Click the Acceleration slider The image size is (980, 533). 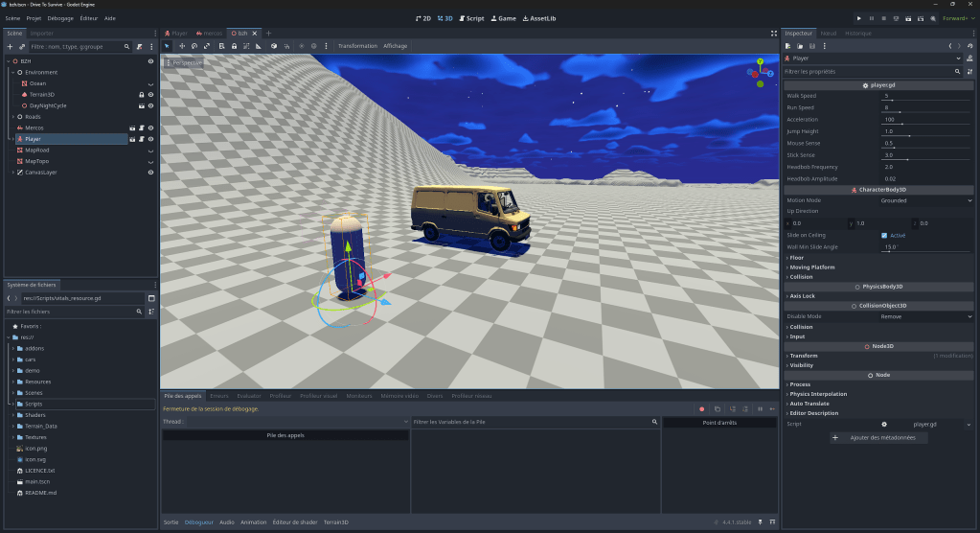[926, 124]
